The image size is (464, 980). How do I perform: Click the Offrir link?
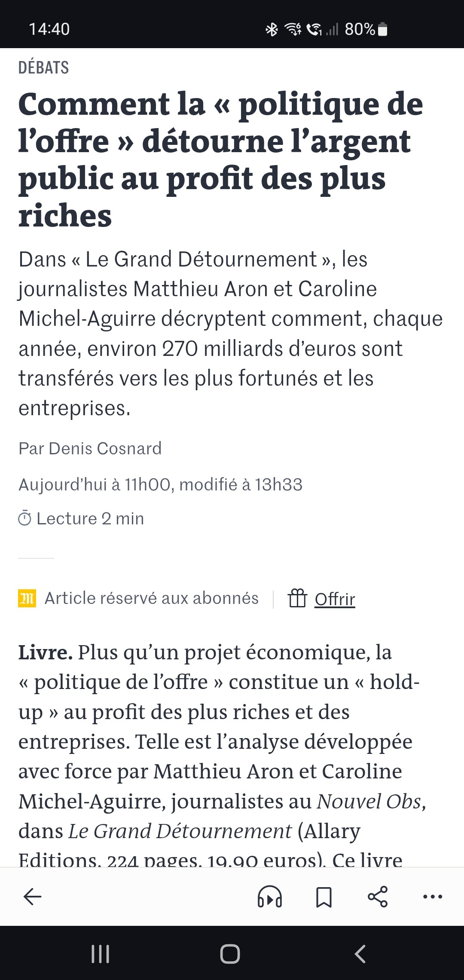tap(335, 599)
